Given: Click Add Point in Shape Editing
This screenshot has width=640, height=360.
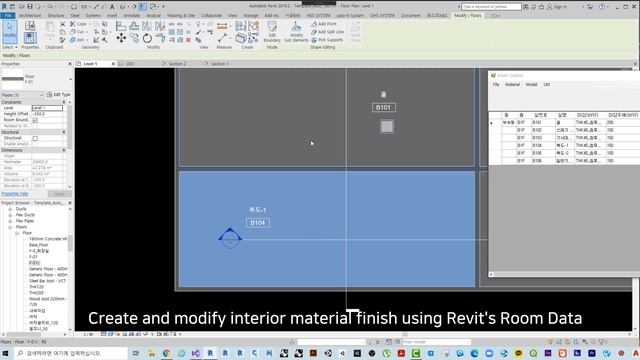Looking at the screenshot, I should pyautogui.click(x=324, y=24).
